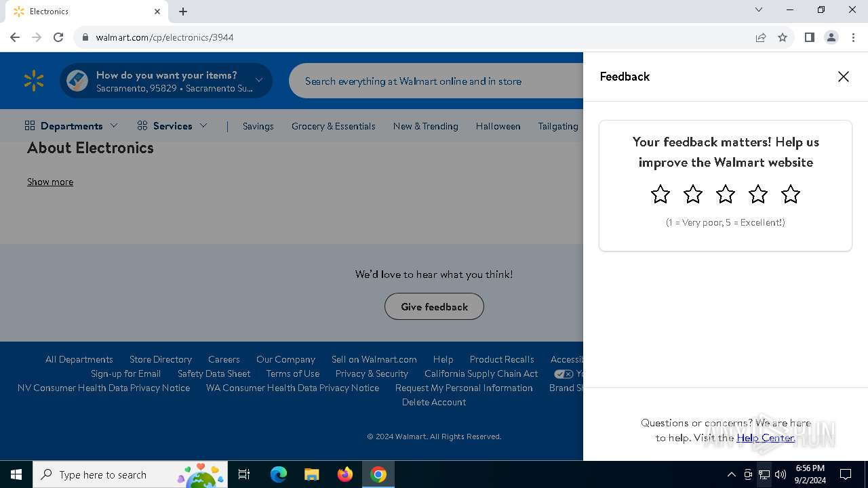Open the Savings nav link
Image resolution: width=868 pixels, height=488 pixels.
pos(258,126)
